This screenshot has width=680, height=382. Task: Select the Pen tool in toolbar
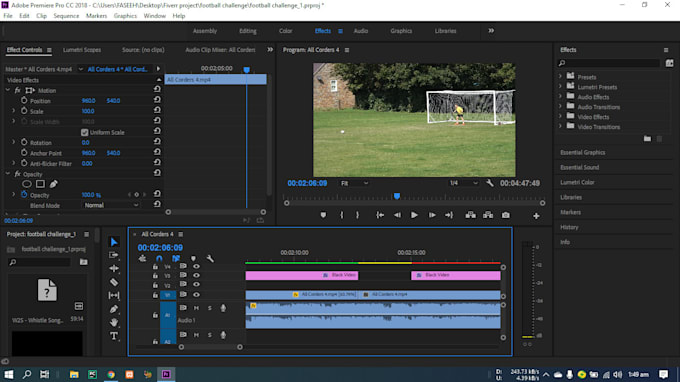[x=114, y=309]
